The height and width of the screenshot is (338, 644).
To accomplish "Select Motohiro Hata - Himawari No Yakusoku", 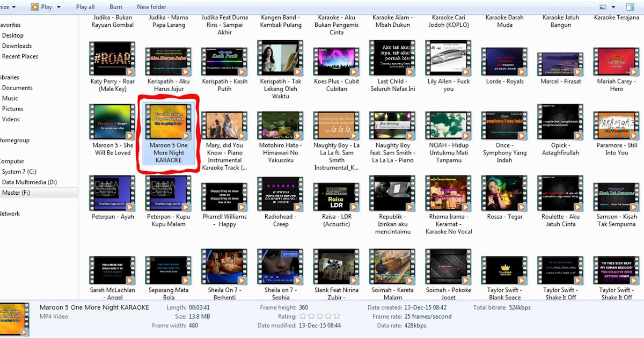I will [x=281, y=137].
